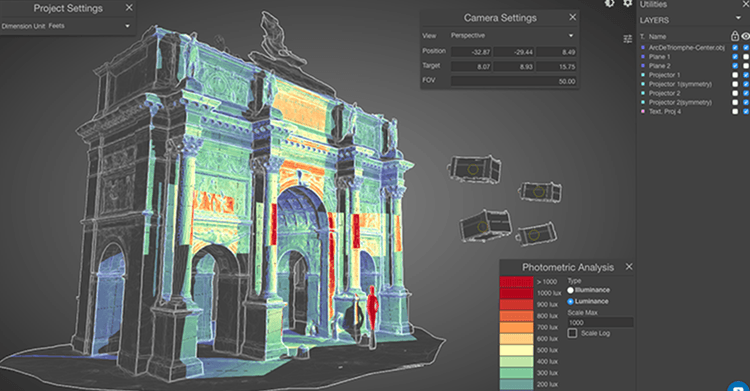The image size is (750, 391).
Task: Edit the Position Z value 8.49
Action: click(556, 52)
